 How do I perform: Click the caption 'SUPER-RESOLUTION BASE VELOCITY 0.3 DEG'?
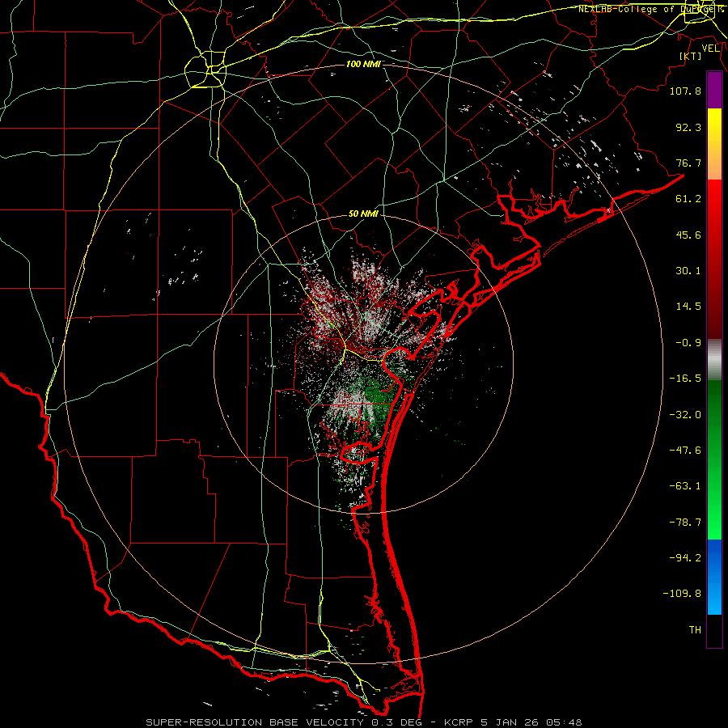pyautogui.click(x=284, y=722)
